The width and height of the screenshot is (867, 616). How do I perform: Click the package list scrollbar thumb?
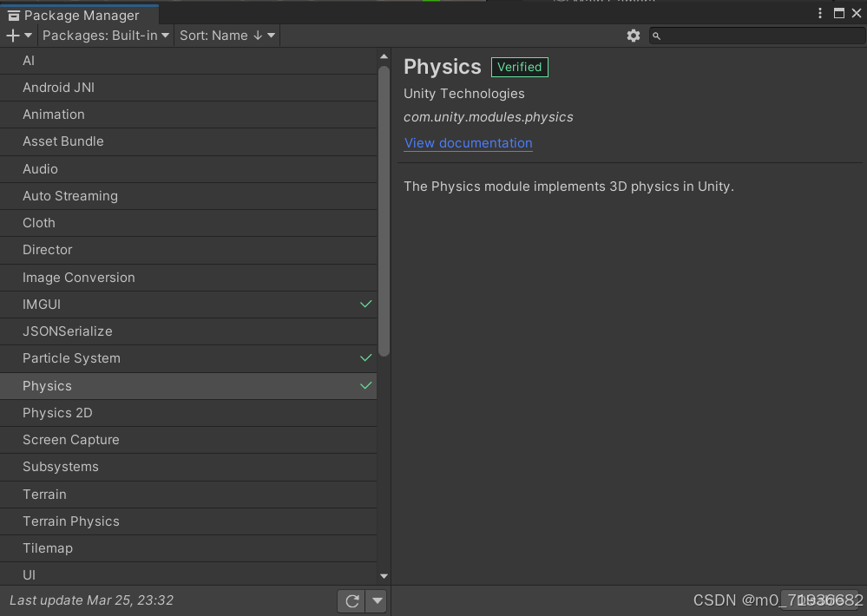[x=384, y=211]
